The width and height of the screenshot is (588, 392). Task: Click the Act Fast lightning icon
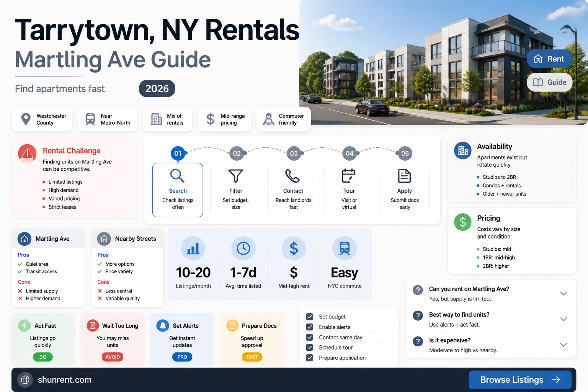pyautogui.click(x=24, y=326)
